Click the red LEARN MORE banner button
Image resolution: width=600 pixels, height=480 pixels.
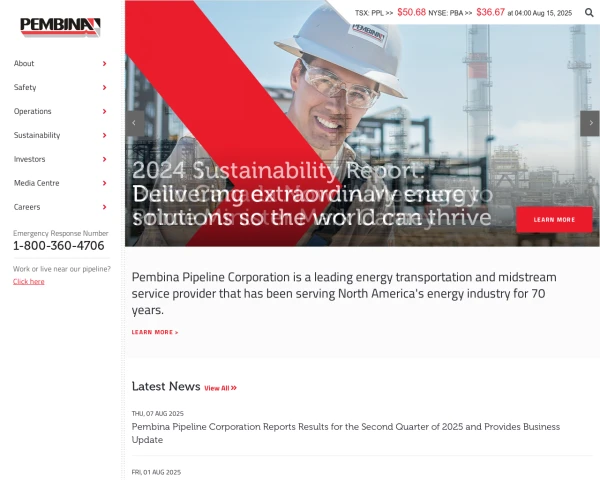pyautogui.click(x=554, y=220)
